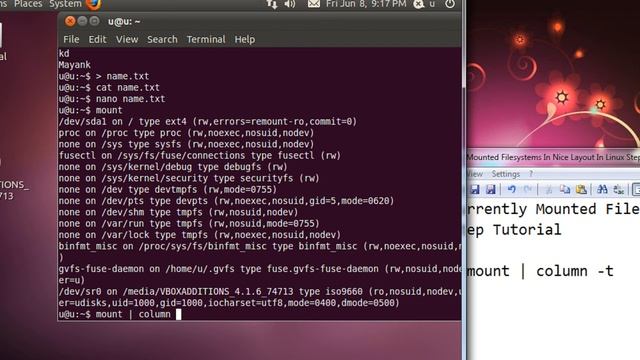Click the Undo arrow in the editor toolbar

(x=511, y=189)
